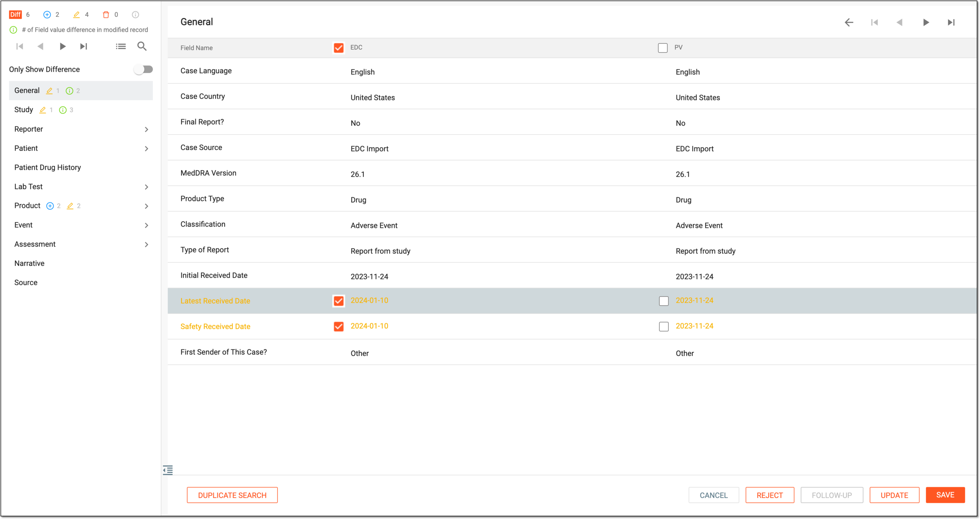Click the MedDRA Version field name
Image resolution: width=980 pixels, height=519 pixels.
click(x=208, y=173)
